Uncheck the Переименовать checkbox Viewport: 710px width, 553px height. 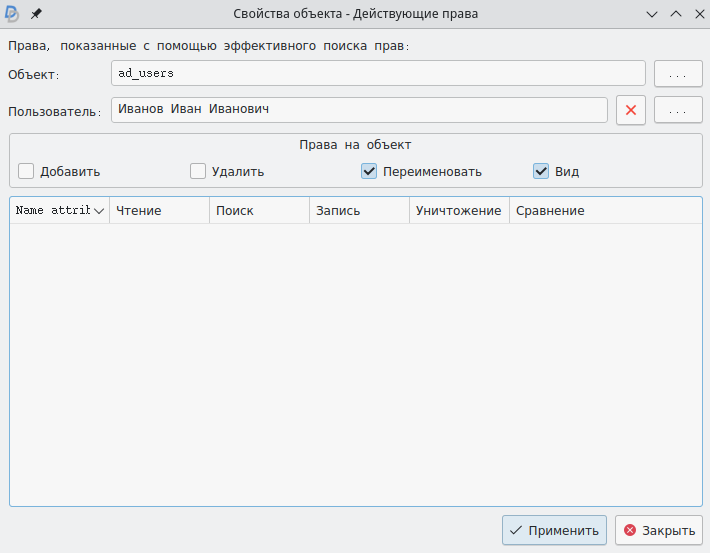369,171
